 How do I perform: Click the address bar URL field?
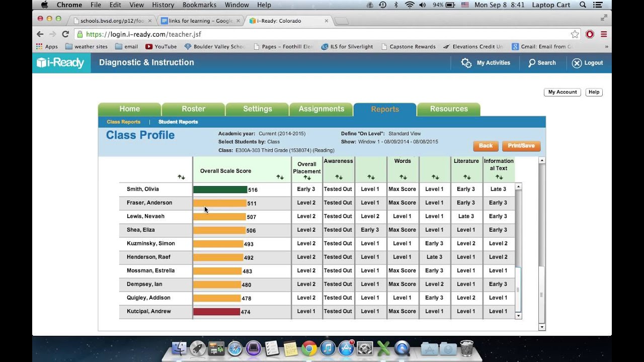[322, 34]
